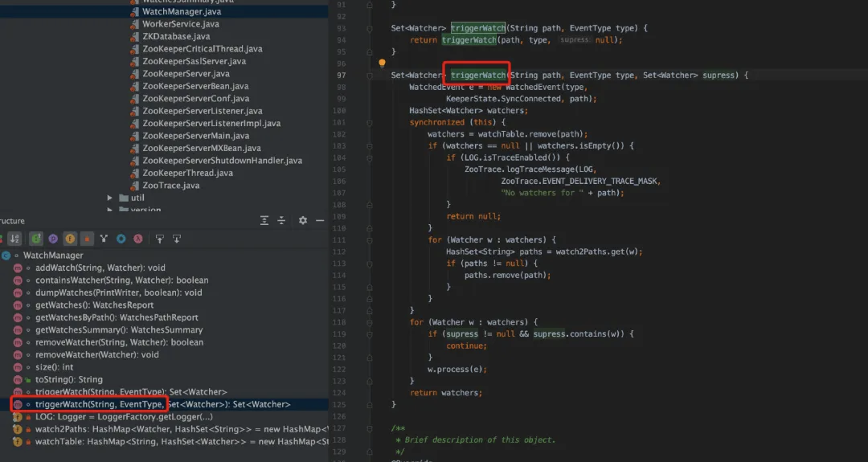The width and height of the screenshot is (868, 462).
Task: Hide the Structure panel with minimize dash
Action: coord(320,221)
